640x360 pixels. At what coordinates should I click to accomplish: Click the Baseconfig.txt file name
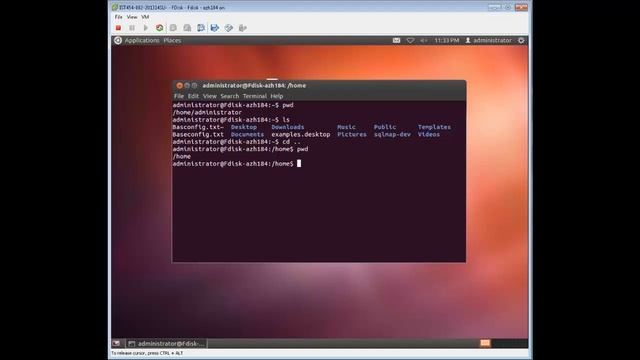[198, 135]
